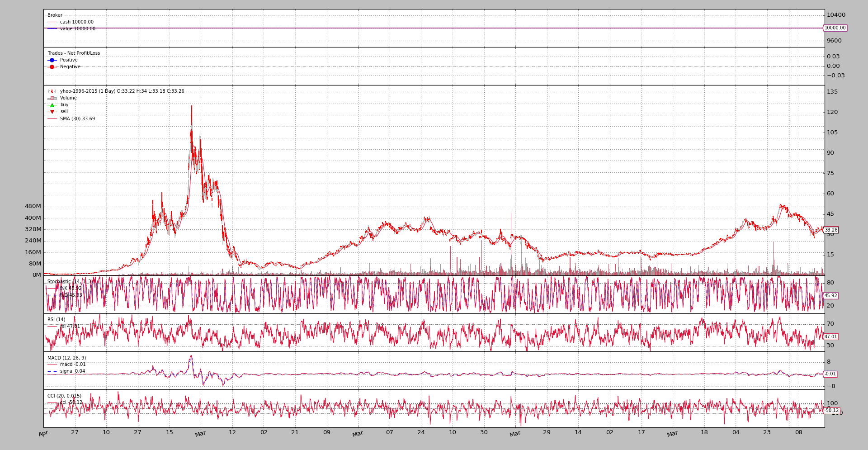Click the -50.12 CCI value tag
868x450 pixels.
[831, 411]
